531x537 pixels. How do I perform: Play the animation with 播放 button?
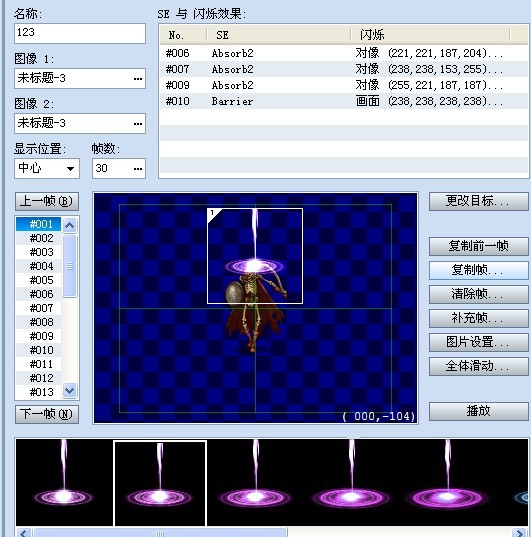479,411
